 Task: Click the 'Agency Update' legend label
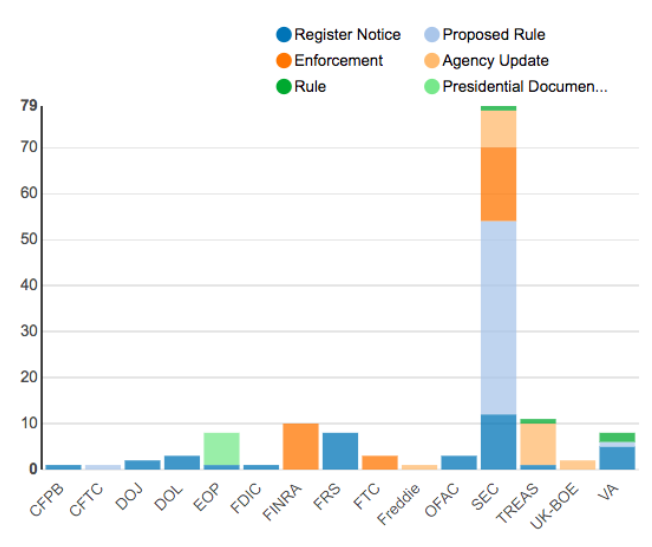(x=495, y=61)
